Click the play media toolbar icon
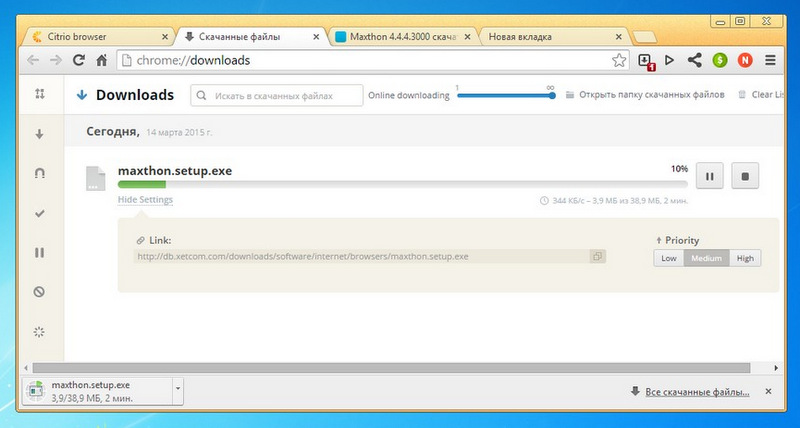The width and height of the screenshot is (800, 428). (669, 60)
